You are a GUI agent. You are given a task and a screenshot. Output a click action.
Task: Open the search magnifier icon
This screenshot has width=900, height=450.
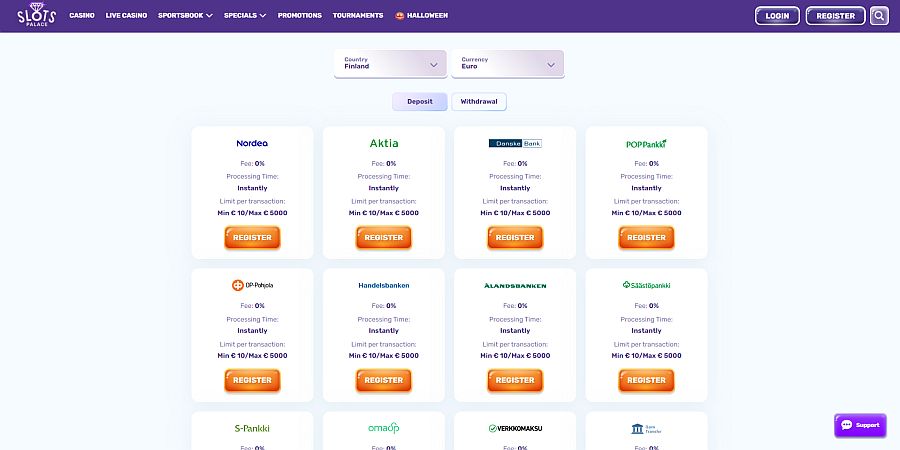pyautogui.click(x=879, y=16)
